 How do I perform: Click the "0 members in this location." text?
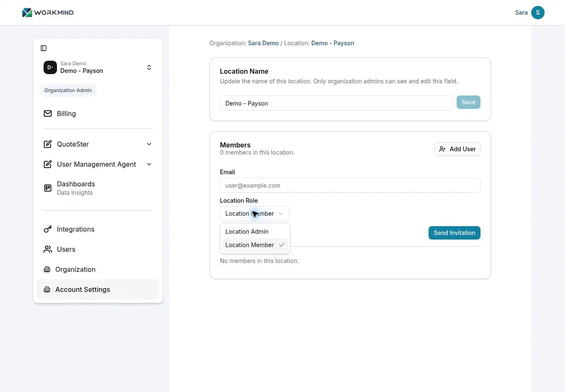pyautogui.click(x=257, y=152)
